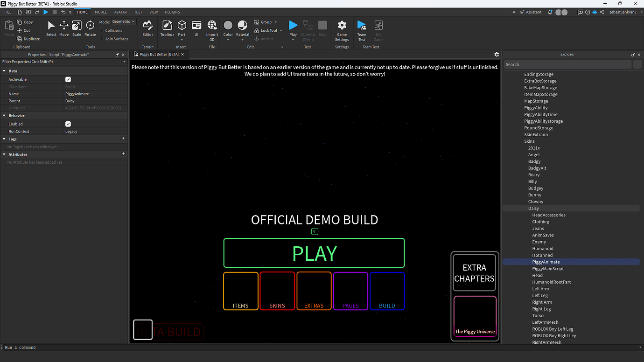644x362 pixels.
Task: Open the FILE menu
Action: click(7, 12)
